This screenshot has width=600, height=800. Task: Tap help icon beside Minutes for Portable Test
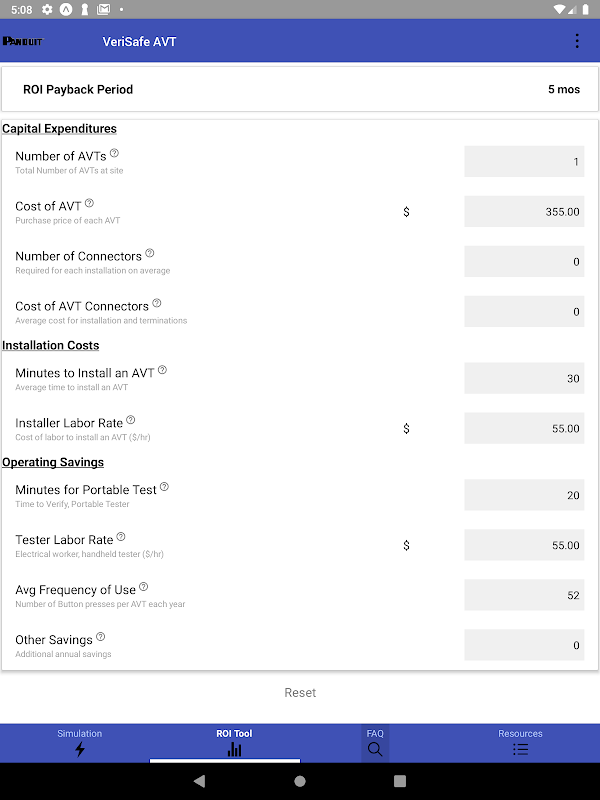[164, 487]
